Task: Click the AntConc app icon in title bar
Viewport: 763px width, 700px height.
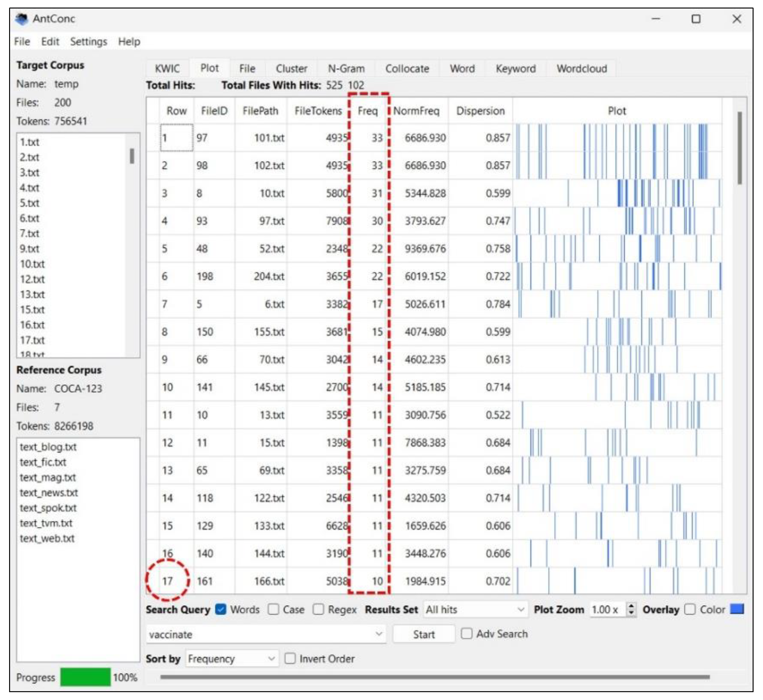Action: tap(22, 19)
